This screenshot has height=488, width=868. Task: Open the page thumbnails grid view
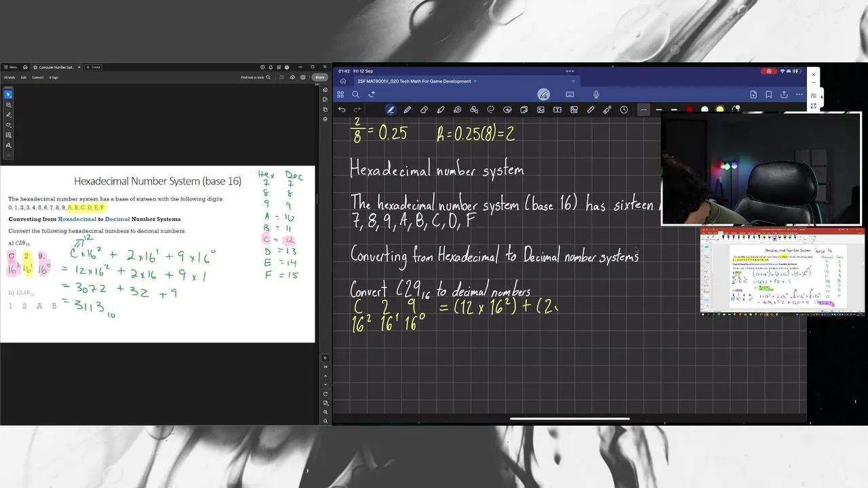(x=340, y=94)
